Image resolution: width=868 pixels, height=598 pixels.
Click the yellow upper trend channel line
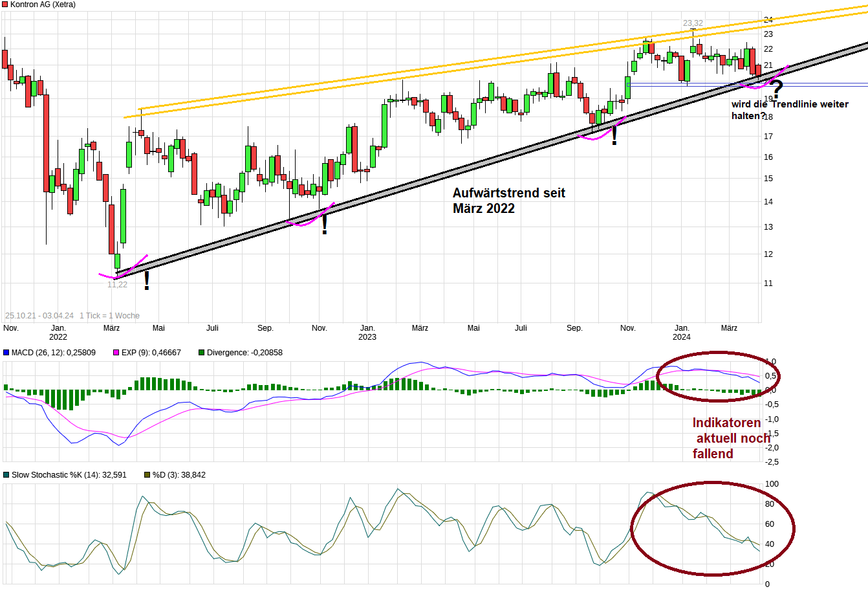pyautogui.click(x=453, y=65)
